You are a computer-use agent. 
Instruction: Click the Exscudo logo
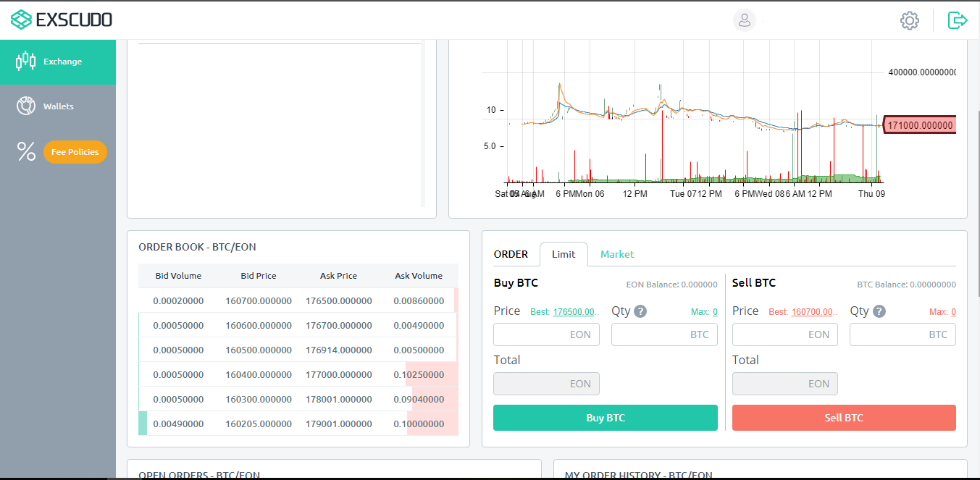pos(62,20)
